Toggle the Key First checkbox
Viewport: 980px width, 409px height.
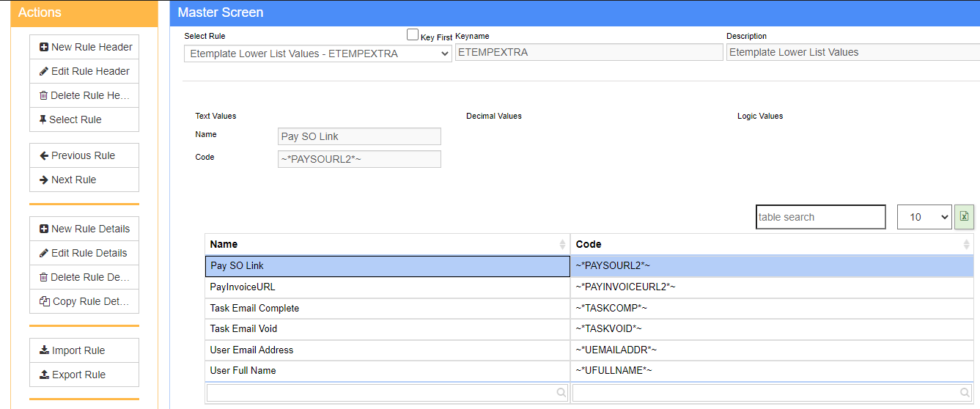(413, 35)
